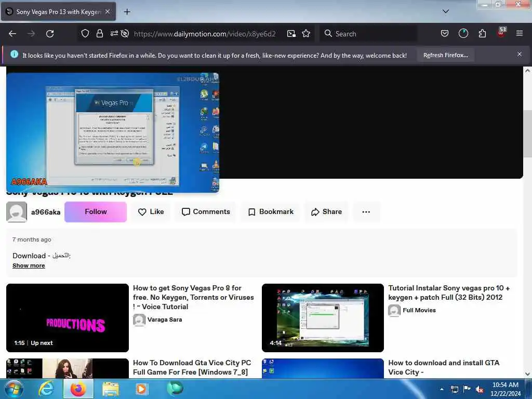Dismiss the Firefox refresh notification bar
532x399 pixels.
(x=519, y=54)
